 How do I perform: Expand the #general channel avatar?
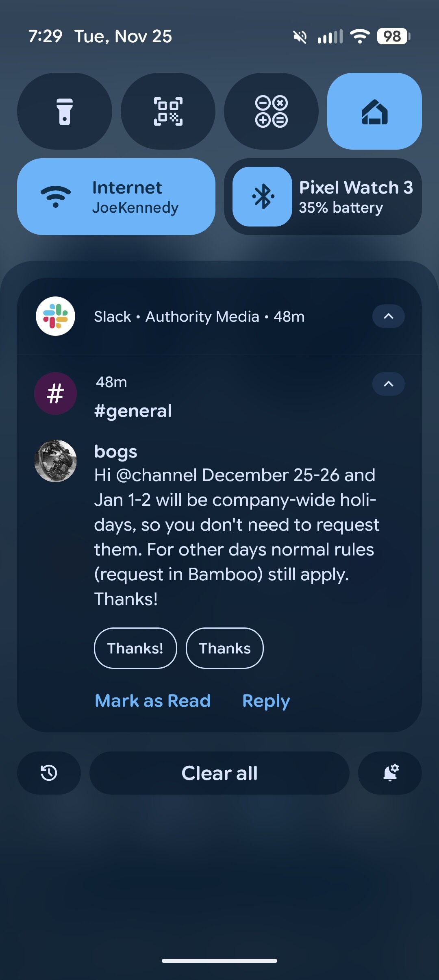point(56,392)
